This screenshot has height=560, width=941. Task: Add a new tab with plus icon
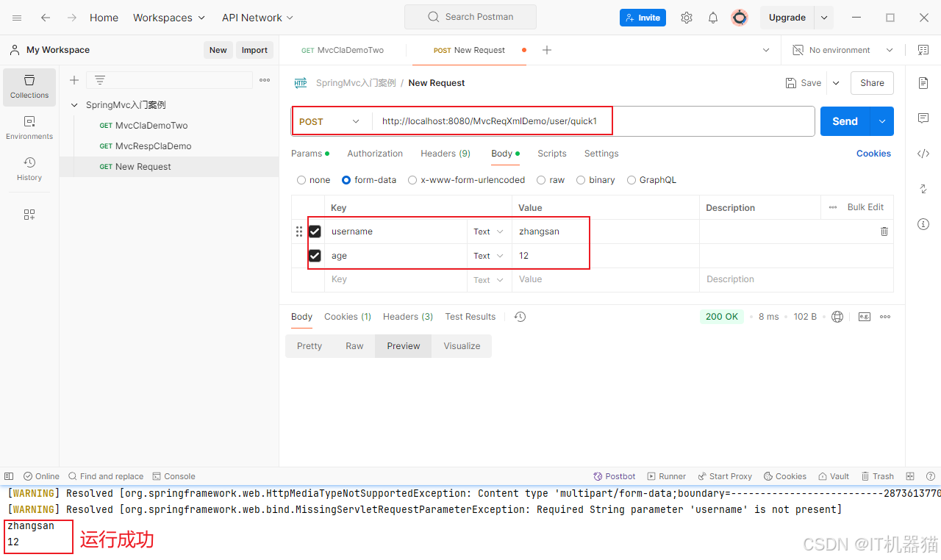coord(546,50)
